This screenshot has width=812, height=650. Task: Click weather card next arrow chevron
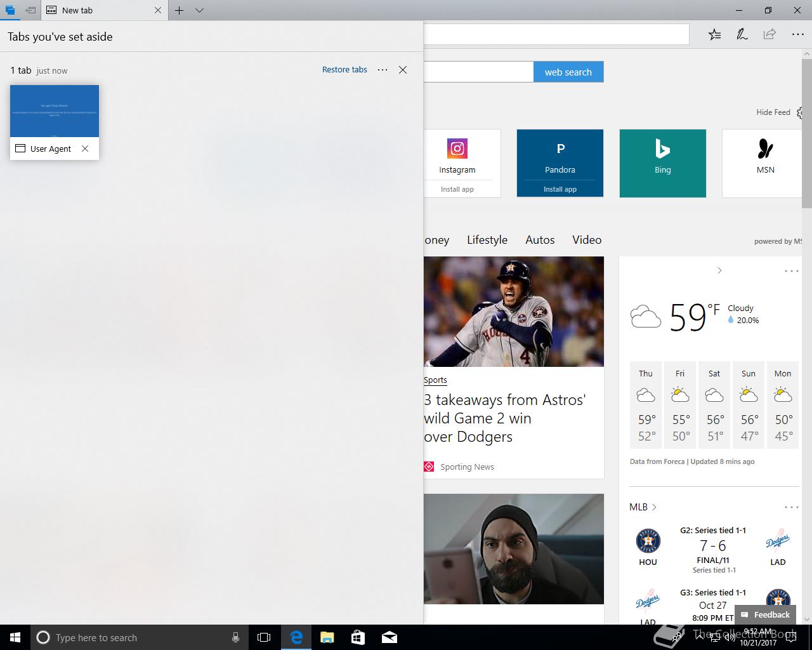tap(719, 270)
